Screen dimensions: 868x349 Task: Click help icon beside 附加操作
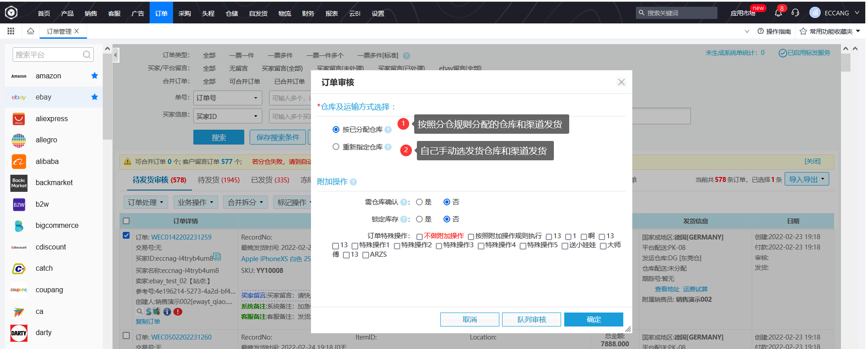(353, 182)
